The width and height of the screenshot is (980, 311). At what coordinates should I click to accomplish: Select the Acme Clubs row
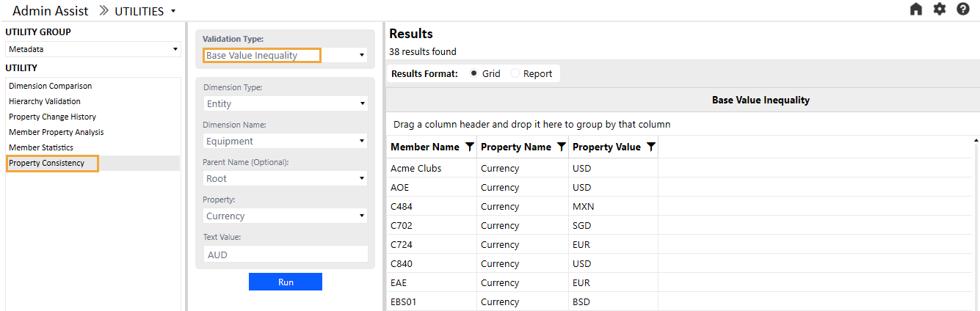coord(416,169)
